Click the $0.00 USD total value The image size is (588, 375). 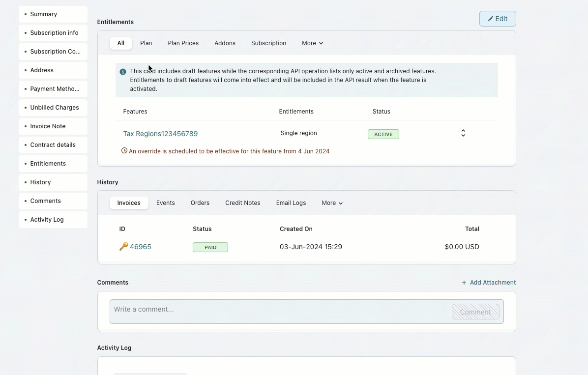[462, 247]
